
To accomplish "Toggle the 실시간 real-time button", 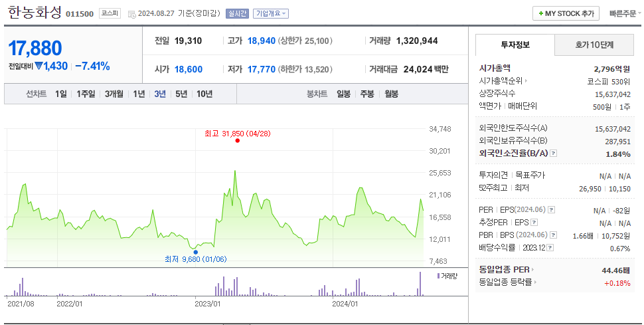I will (237, 13).
